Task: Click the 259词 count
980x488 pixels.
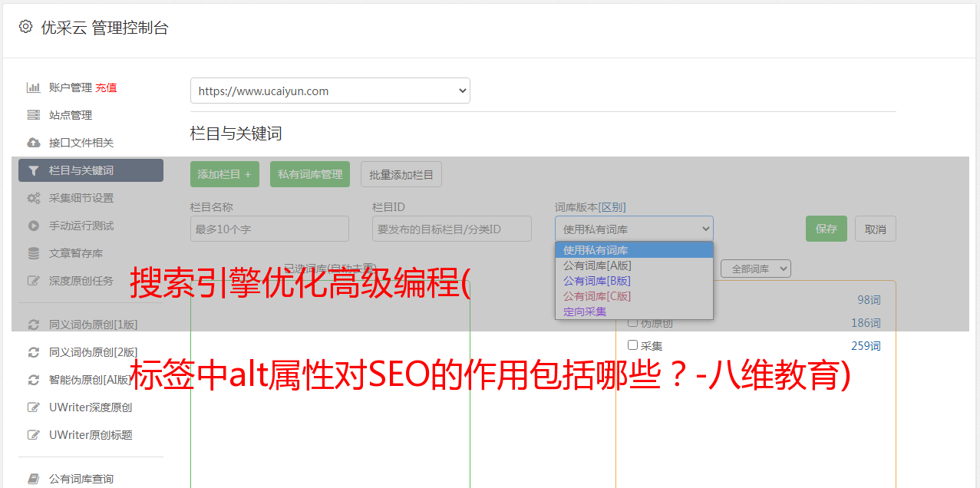Action: [x=866, y=346]
